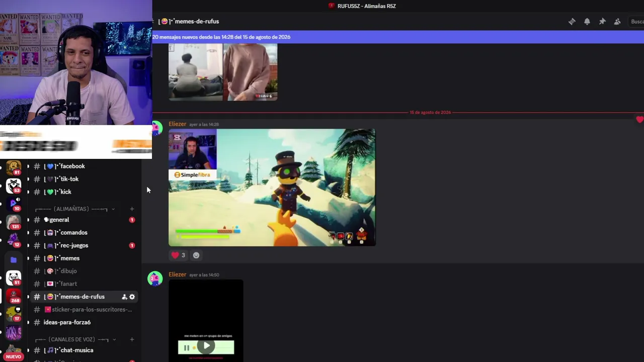644x362 pixels.
Task: Click 'ayer a las 14:28' timestamp
Action: (204, 125)
